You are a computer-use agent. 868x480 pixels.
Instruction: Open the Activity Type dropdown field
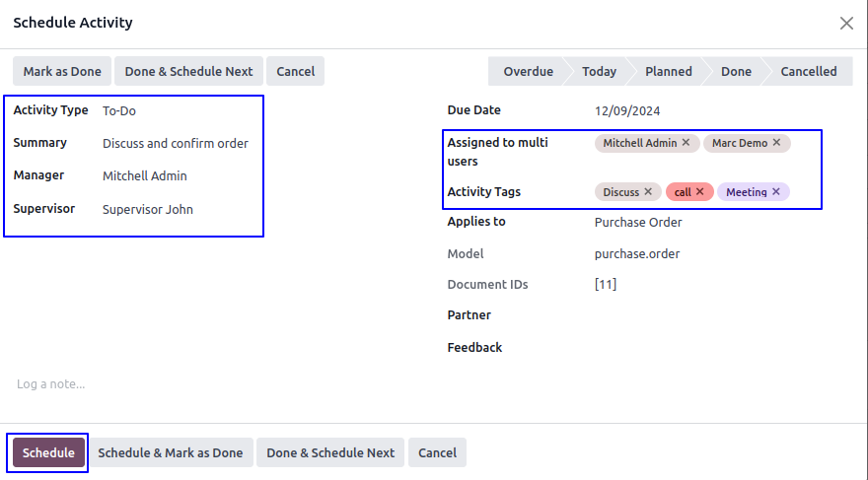tap(178, 111)
